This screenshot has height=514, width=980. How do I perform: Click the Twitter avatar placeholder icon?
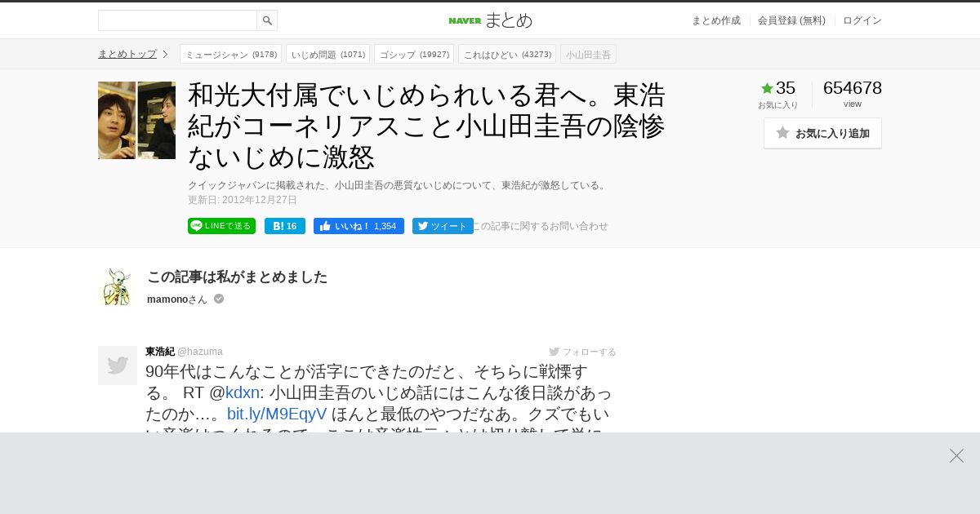tap(118, 366)
